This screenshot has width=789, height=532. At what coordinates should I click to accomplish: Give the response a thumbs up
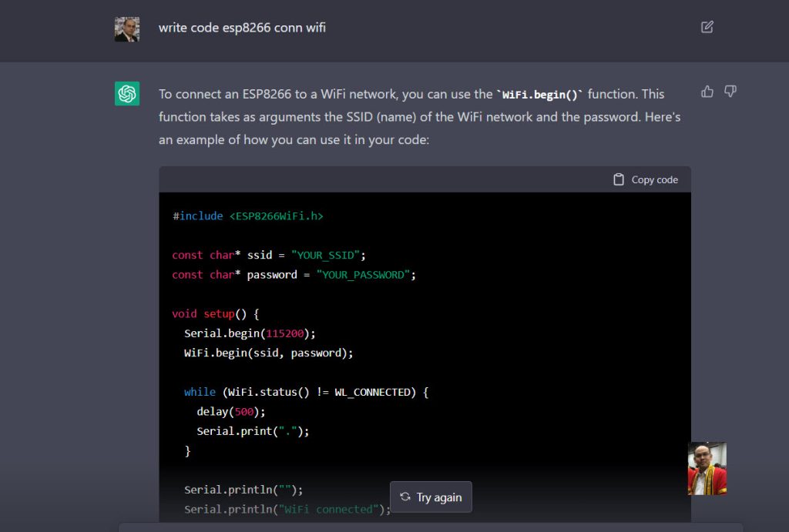707,92
